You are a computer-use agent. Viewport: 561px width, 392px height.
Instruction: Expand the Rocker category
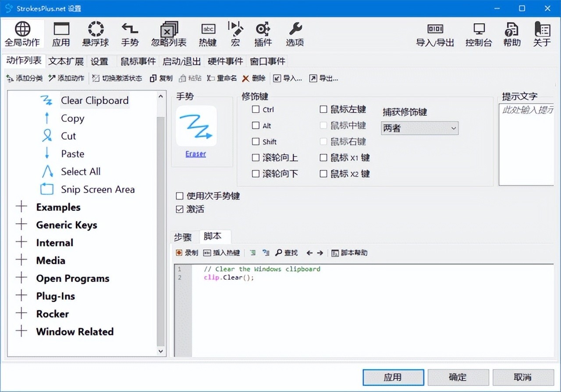pyautogui.click(x=21, y=314)
